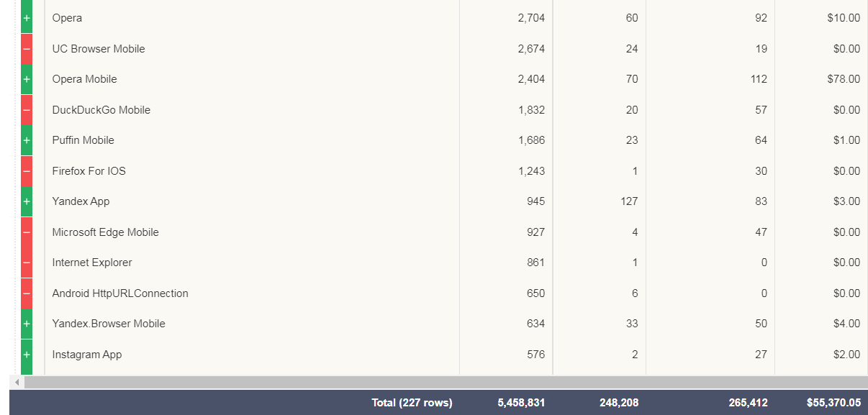This screenshot has width=868, height=415.
Task: Click the green plus icon for Opera
Action: (27, 18)
